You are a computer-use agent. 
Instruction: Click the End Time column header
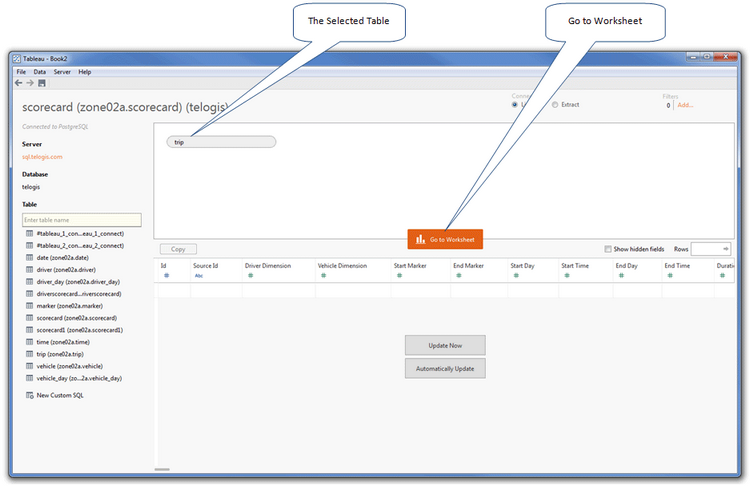[x=677, y=265]
